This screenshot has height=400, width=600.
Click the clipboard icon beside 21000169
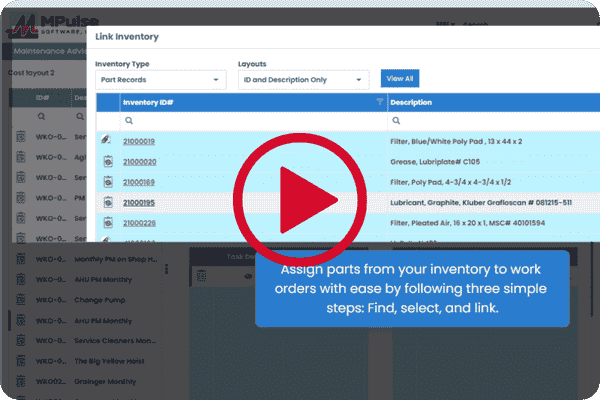(x=108, y=182)
